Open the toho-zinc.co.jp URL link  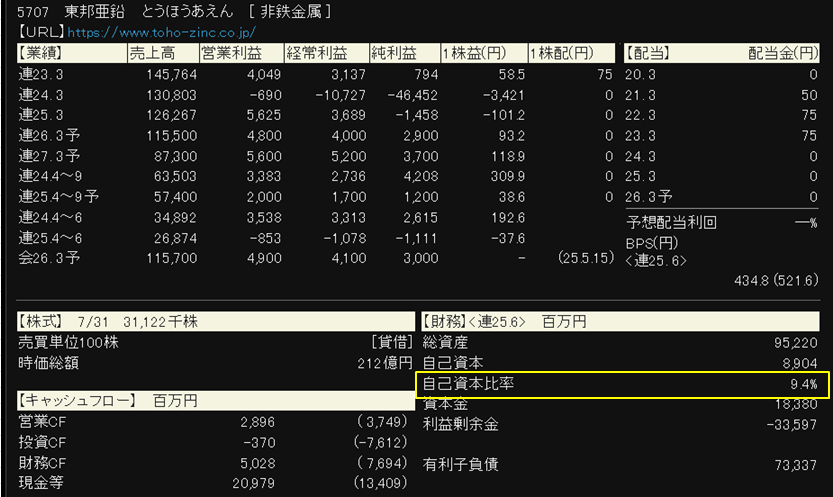coord(162,32)
